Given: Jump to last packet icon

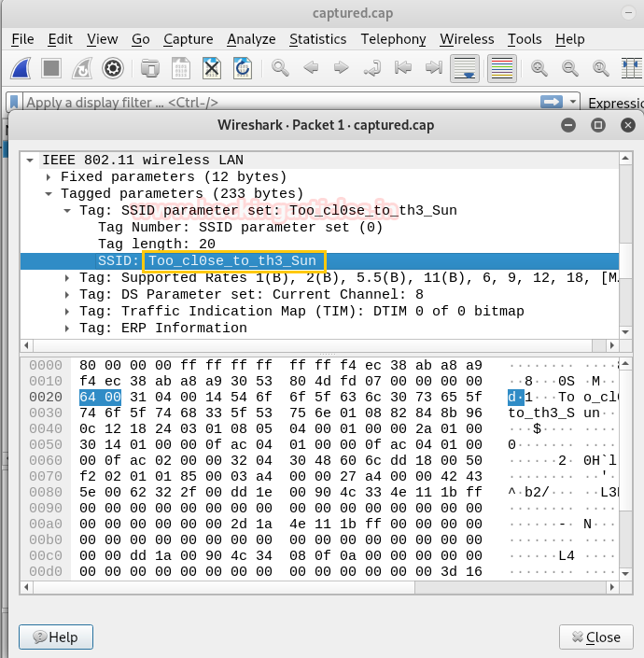Looking at the screenshot, I should click(434, 67).
